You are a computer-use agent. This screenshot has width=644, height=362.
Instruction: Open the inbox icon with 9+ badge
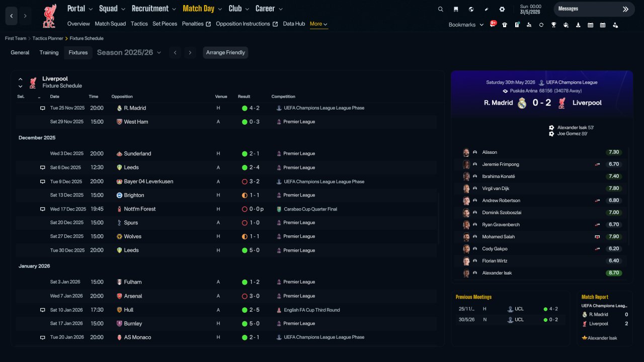(x=493, y=25)
